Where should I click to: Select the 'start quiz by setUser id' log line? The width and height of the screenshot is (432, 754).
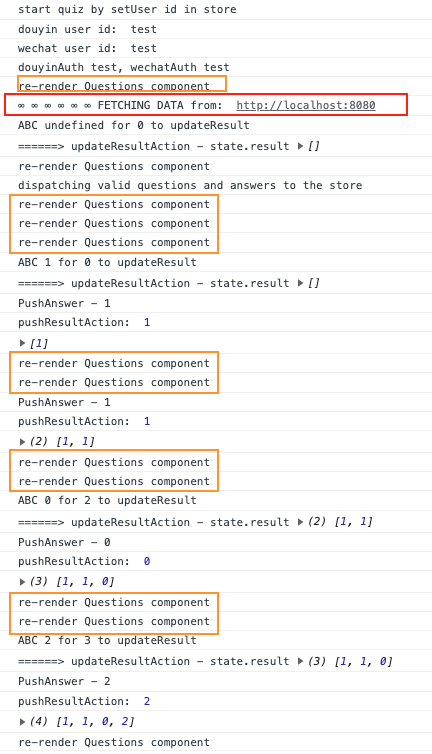(127, 10)
